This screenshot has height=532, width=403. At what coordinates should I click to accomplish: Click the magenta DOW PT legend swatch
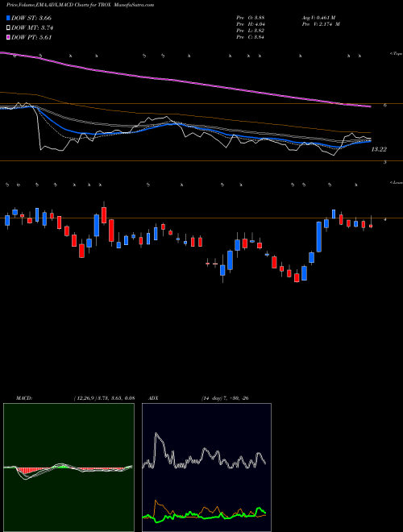pyautogui.click(x=9, y=38)
